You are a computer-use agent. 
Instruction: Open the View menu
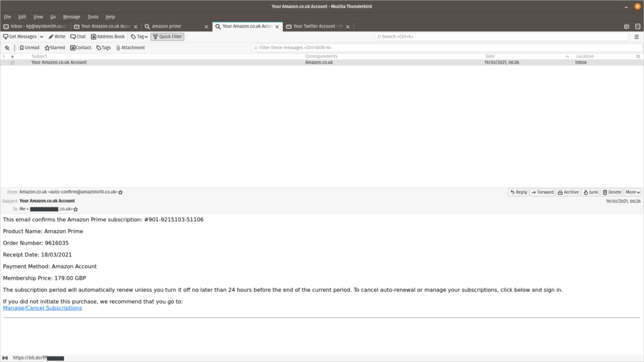38,17
